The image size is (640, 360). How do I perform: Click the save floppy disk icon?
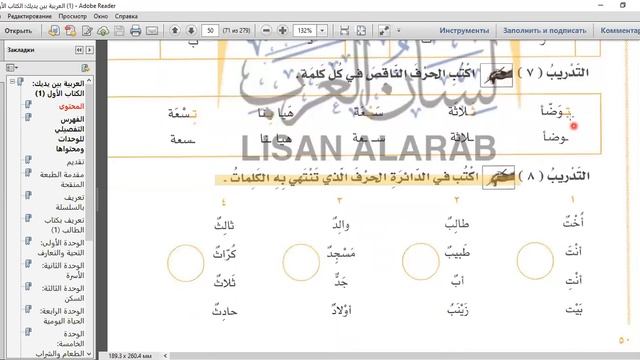(x=119, y=31)
